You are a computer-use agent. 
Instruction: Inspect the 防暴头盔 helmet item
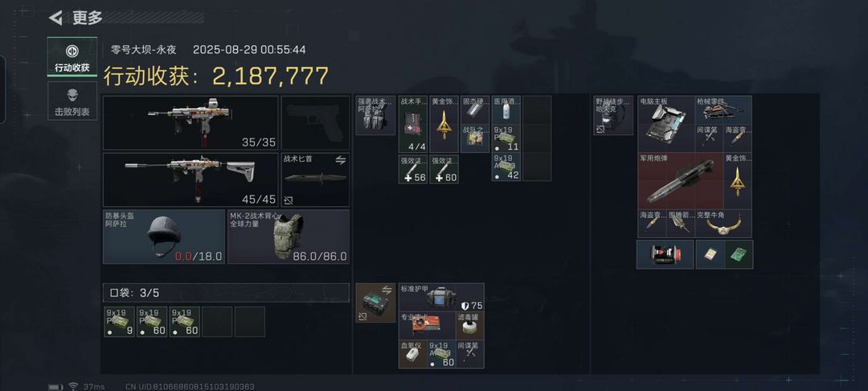164,236
